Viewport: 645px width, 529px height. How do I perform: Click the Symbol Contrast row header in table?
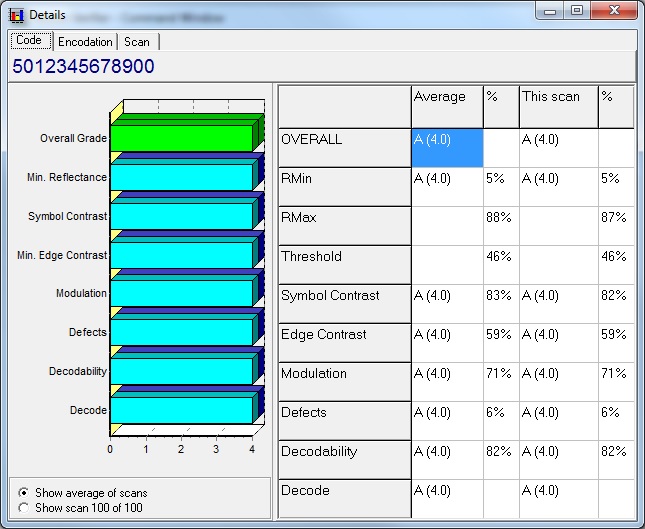(345, 304)
